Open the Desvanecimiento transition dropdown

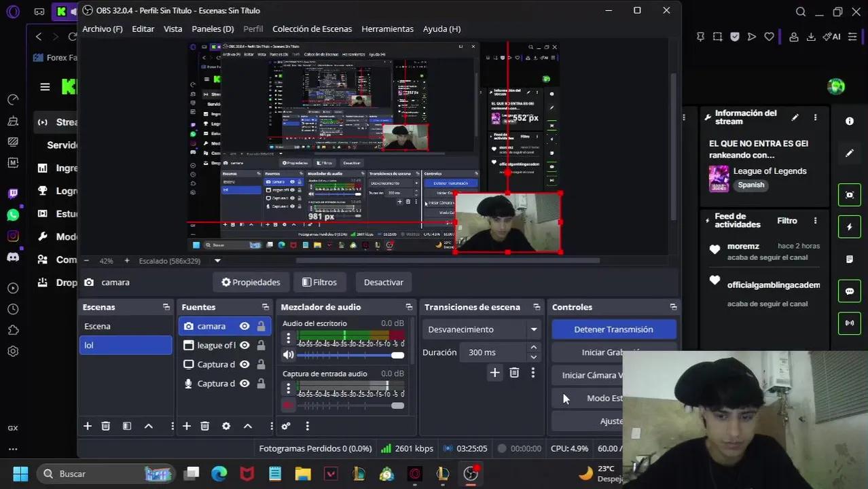click(534, 329)
